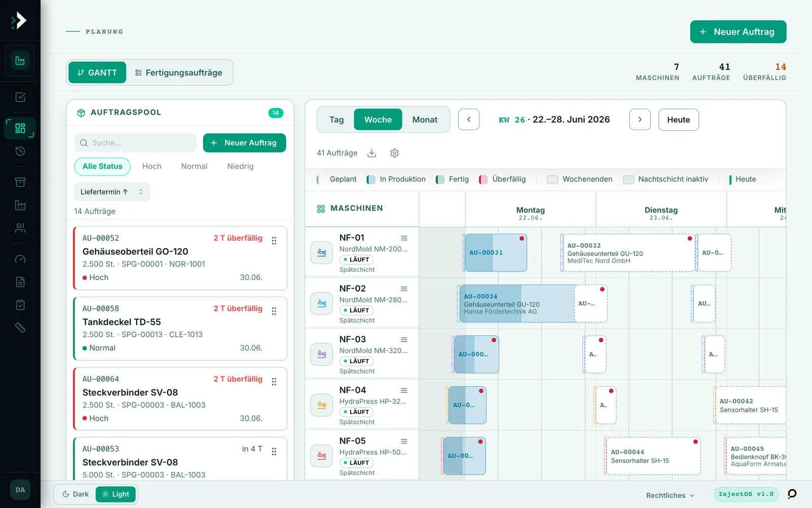Open Gantt bar AU-00031
The width and height of the screenshot is (812, 508).
495,252
